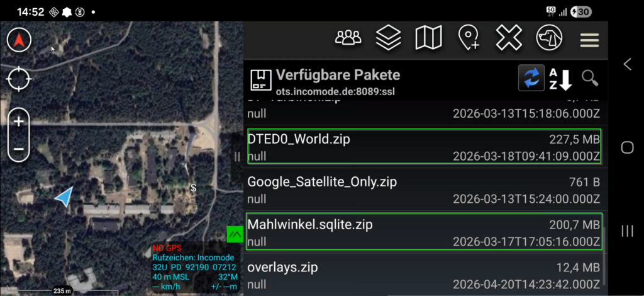Center map with the crosshair lock icon

tap(19, 79)
